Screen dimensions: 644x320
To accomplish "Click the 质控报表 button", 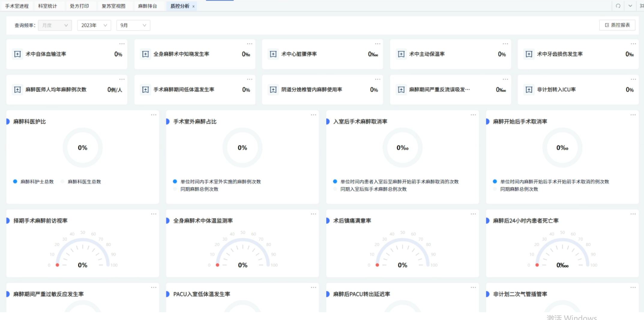I will pyautogui.click(x=617, y=25).
